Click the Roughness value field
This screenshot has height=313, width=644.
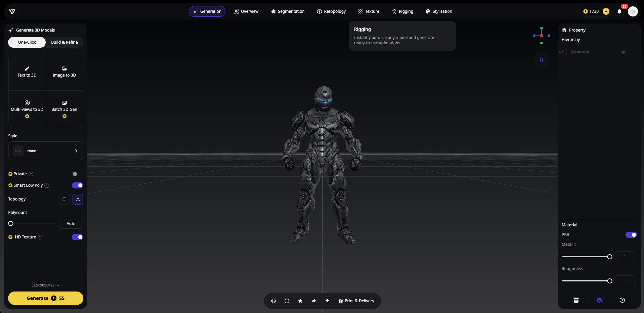[x=625, y=281]
